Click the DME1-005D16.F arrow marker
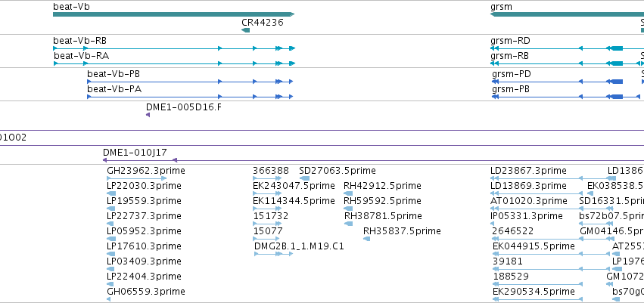 [148, 115]
